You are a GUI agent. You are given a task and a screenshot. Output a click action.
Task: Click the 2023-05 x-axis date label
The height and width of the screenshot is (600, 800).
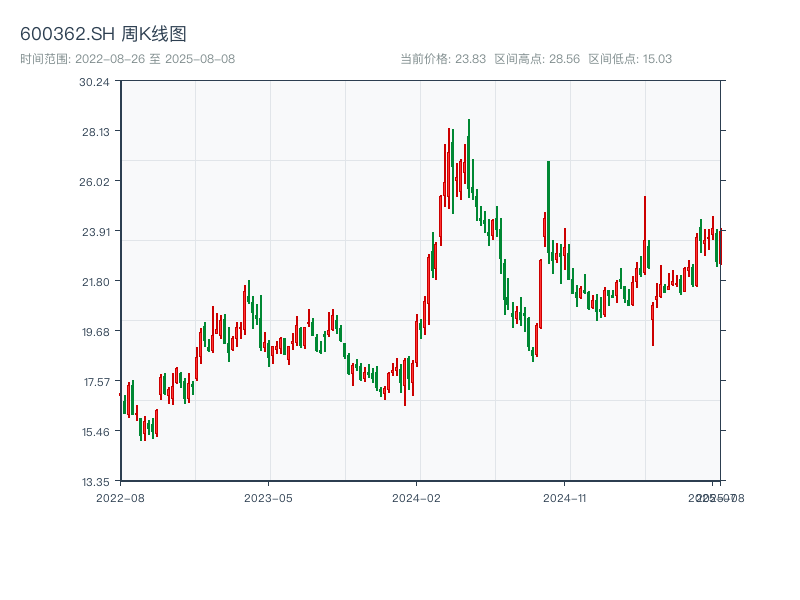269,497
